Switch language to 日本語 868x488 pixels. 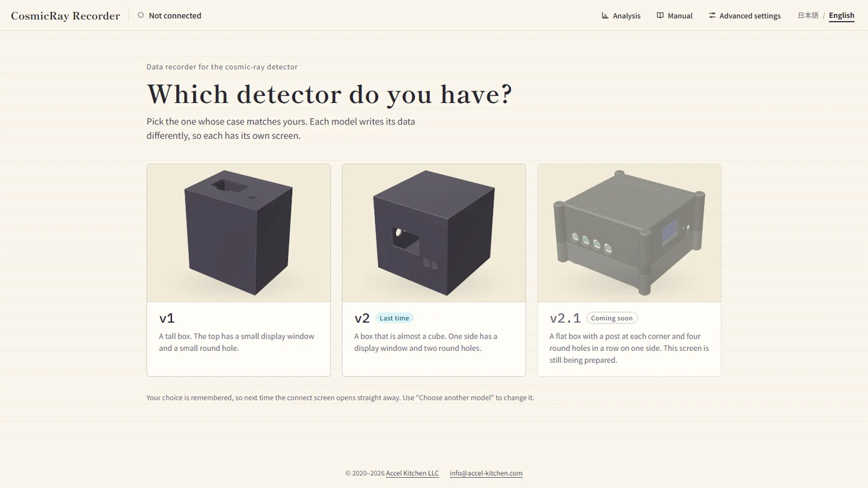tap(808, 15)
